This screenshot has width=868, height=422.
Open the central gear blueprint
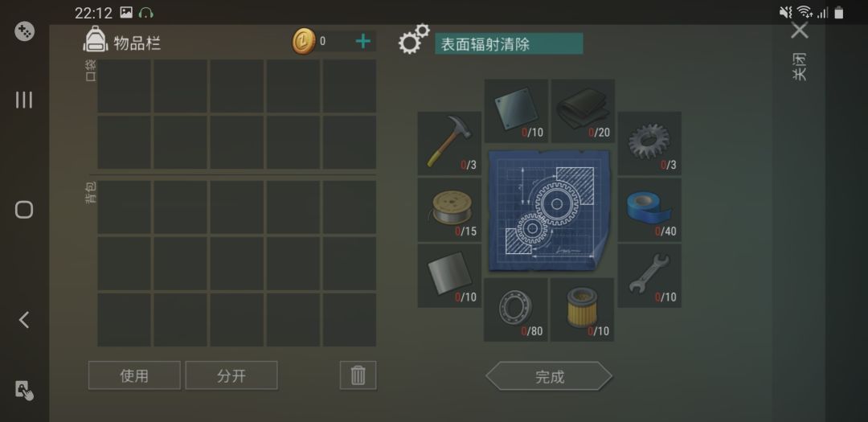549,211
